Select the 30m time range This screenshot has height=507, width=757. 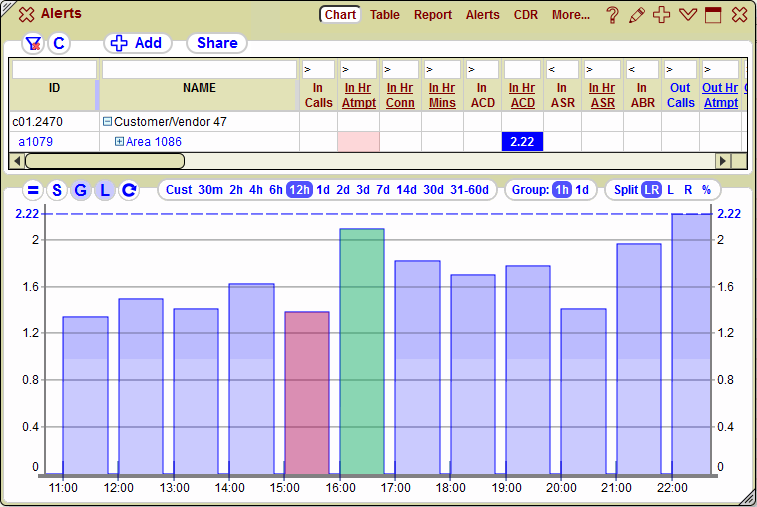click(x=210, y=190)
